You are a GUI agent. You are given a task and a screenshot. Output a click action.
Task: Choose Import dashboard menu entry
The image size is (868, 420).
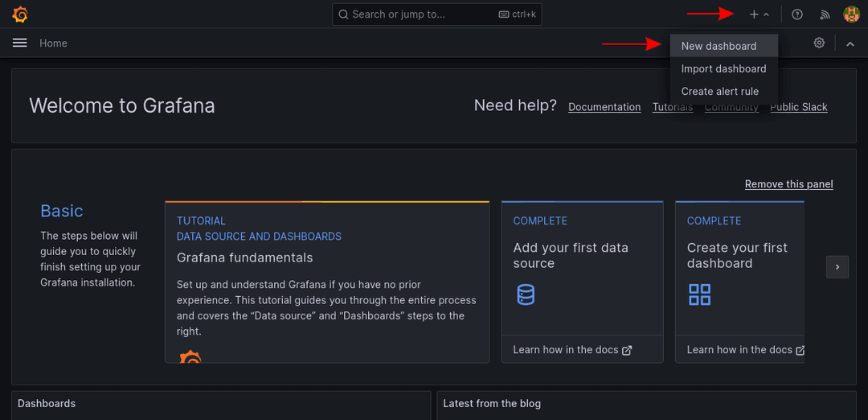pos(723,69)
